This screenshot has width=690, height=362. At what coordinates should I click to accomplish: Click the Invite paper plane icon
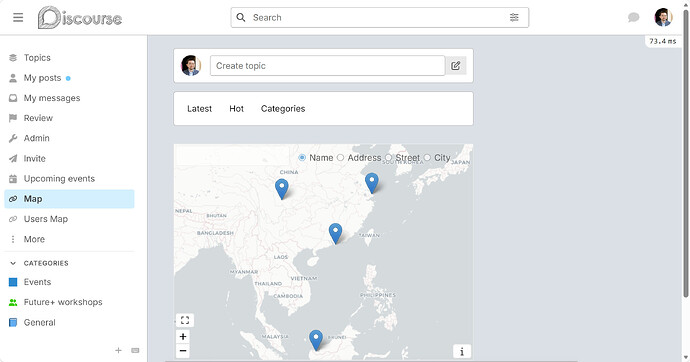coord(13,158)
